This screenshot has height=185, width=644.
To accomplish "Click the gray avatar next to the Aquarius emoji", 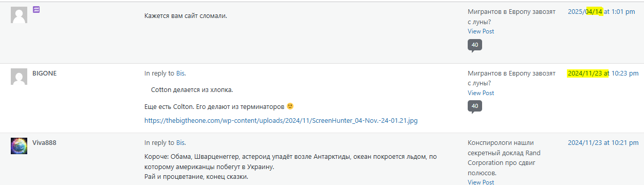I will (19, 15).
